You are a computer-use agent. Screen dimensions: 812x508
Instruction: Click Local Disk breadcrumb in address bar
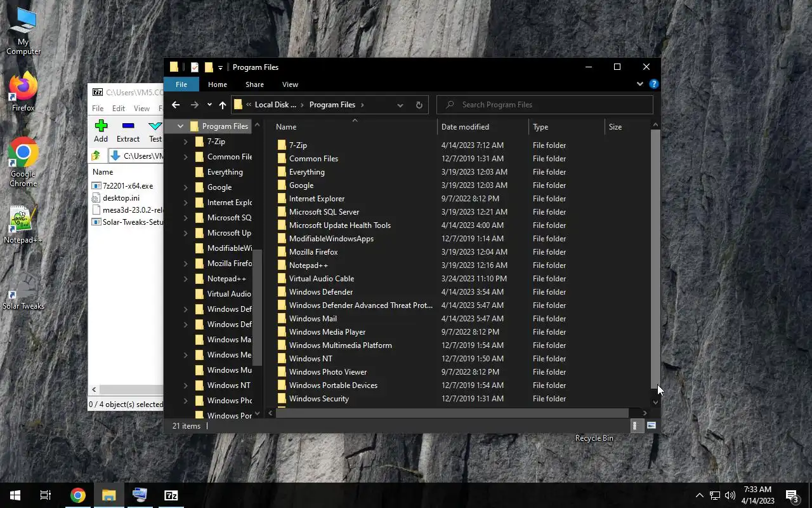[x=275, y=105]
